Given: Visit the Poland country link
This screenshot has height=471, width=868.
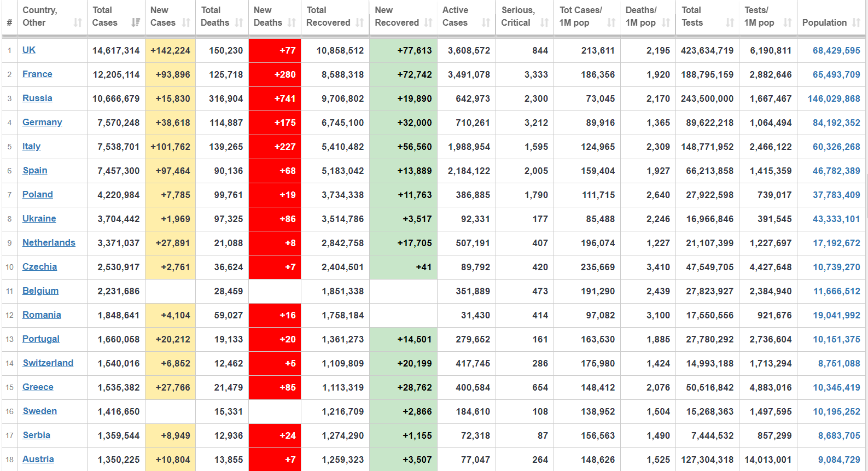Looking at the screenshot, I should pos(38,194).
